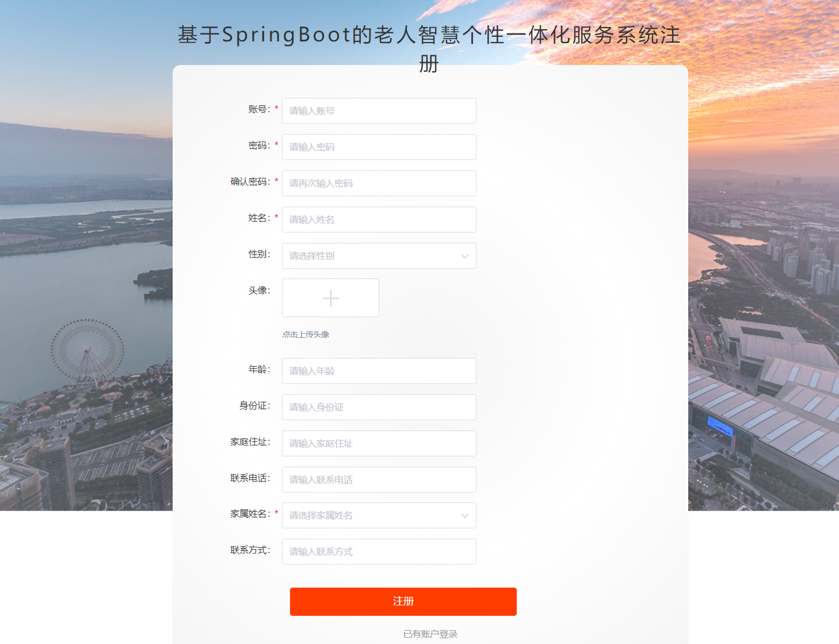Click the chevron arrow in 性别 field
The width and height of the screenshot is (839, 644).
[464, 256]
